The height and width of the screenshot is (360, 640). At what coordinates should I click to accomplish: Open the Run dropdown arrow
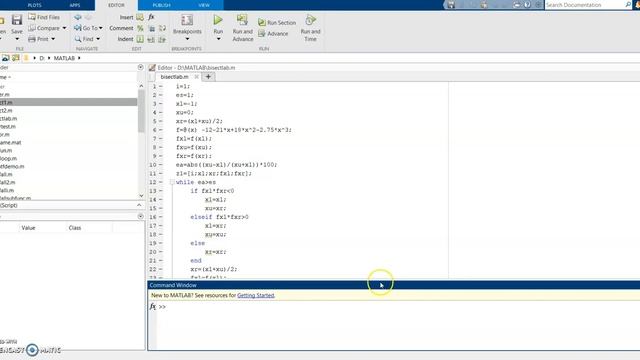coord(218,39)
